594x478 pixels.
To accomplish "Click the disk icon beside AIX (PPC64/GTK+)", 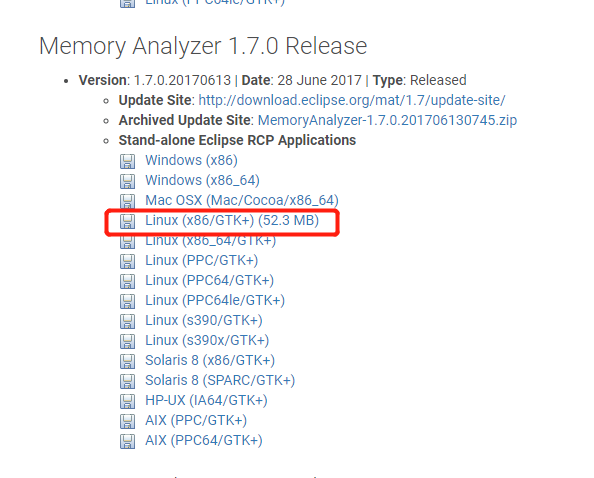I will click(x=127, y=441).
